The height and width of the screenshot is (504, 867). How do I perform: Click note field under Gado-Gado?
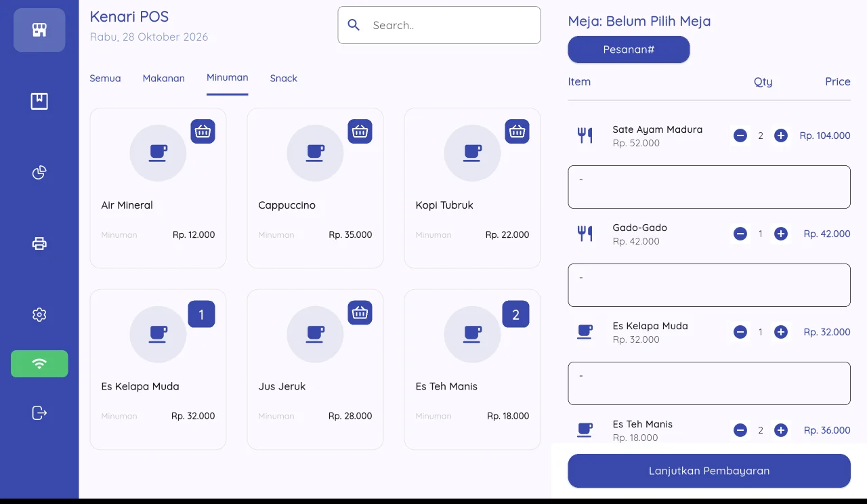coord(709,285)
